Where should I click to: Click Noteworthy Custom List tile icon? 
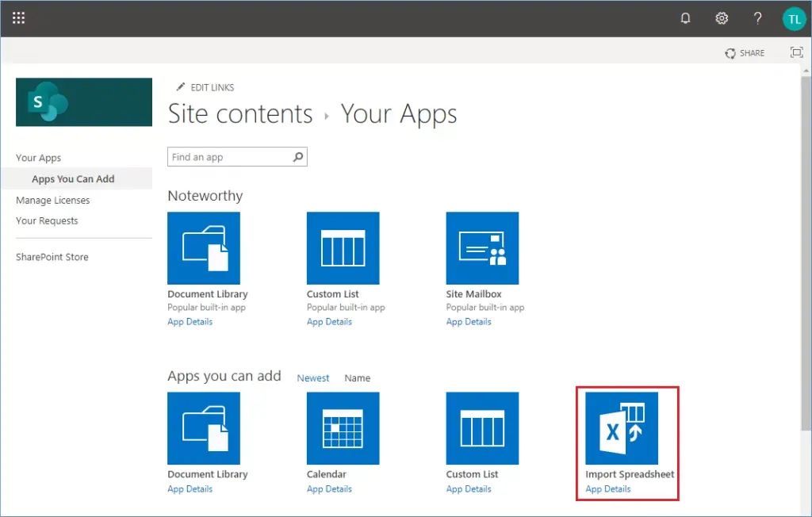coord(343,248)
